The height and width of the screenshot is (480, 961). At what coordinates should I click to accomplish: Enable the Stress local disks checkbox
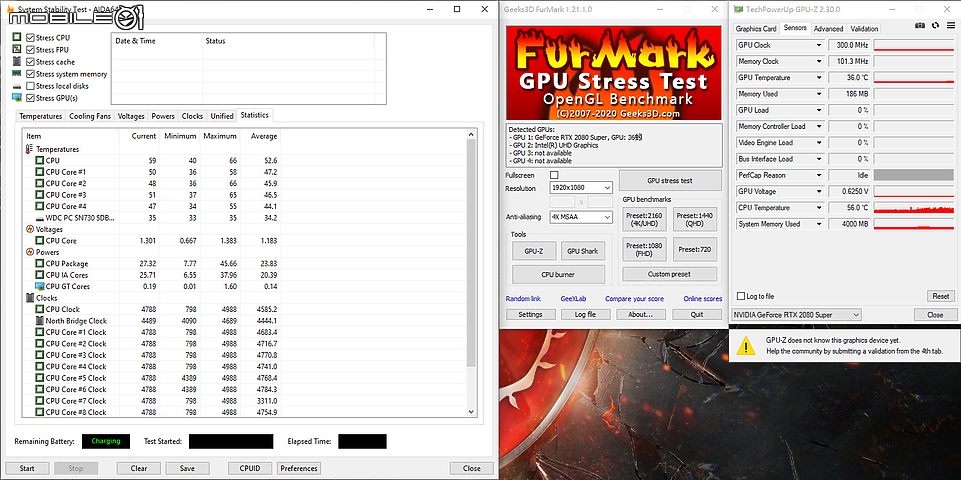[x=30, y=86]
